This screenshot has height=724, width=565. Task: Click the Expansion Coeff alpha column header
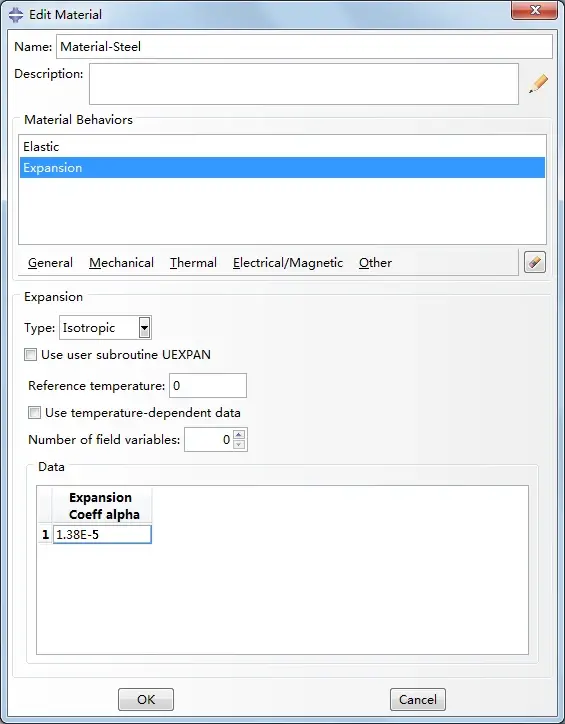102,506
